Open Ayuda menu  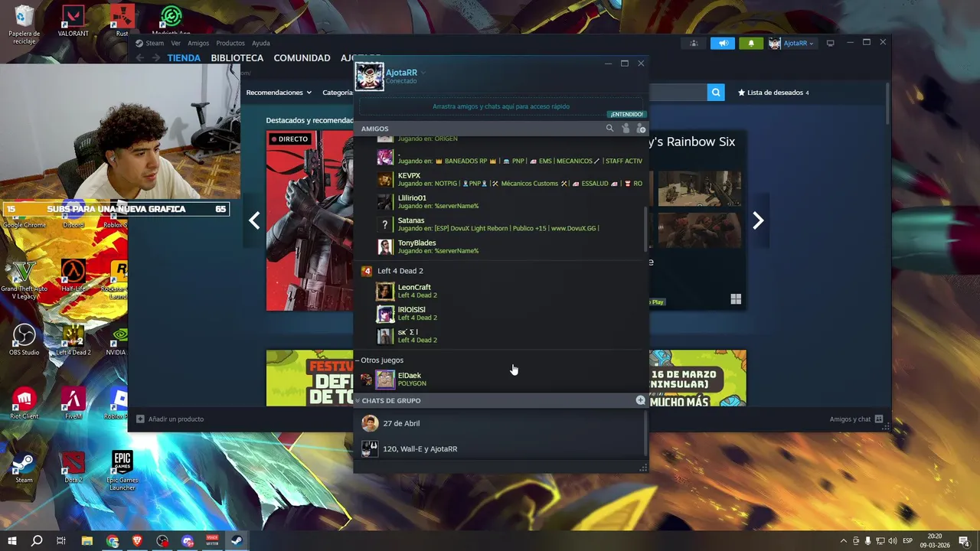coord(261,43)
